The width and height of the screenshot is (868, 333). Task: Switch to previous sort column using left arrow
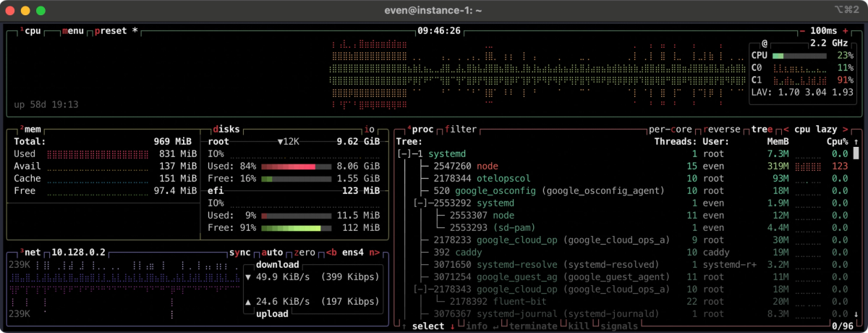click(786, 129)
